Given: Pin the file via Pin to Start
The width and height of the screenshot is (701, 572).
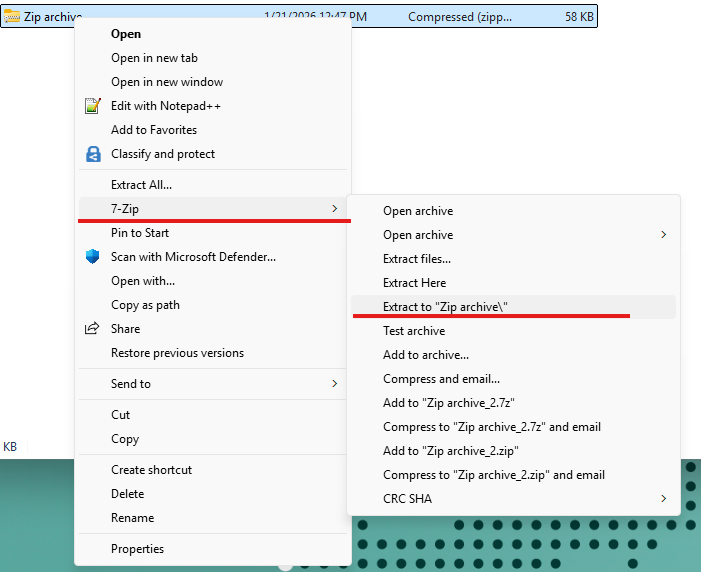Looking at the screenshot, I should pyautogui.click(x=140, y=233).
